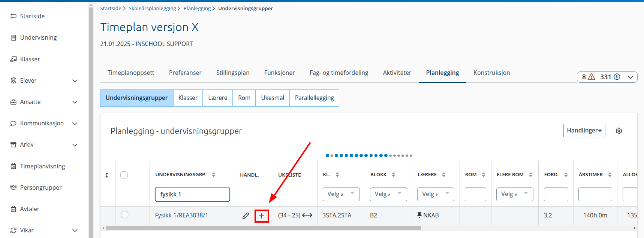Viewport: 644px width, 238px height.
Task: Click the horizontal table scrollbar
Action: click(263, 228)
